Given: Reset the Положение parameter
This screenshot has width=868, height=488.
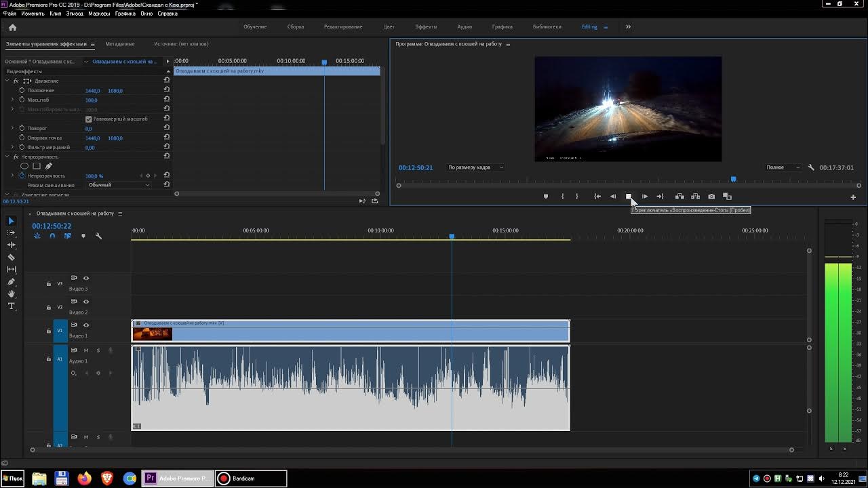Looking at the screenshot, I should tap(167, 90).
